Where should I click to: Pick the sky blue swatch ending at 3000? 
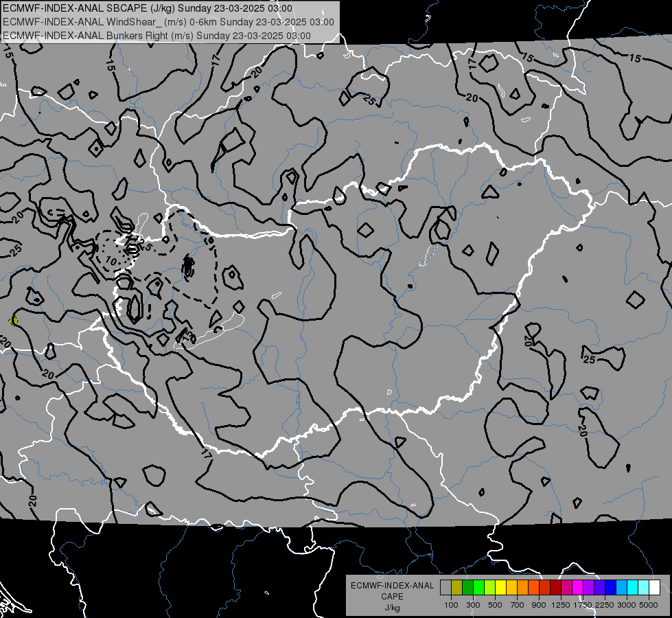tap(621, 588)
